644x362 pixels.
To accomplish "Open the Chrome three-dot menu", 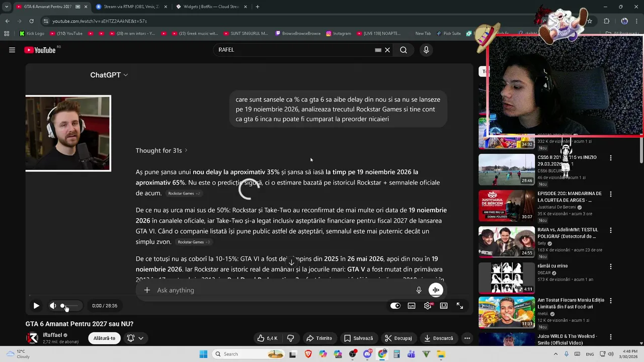I will pos(637,21).
